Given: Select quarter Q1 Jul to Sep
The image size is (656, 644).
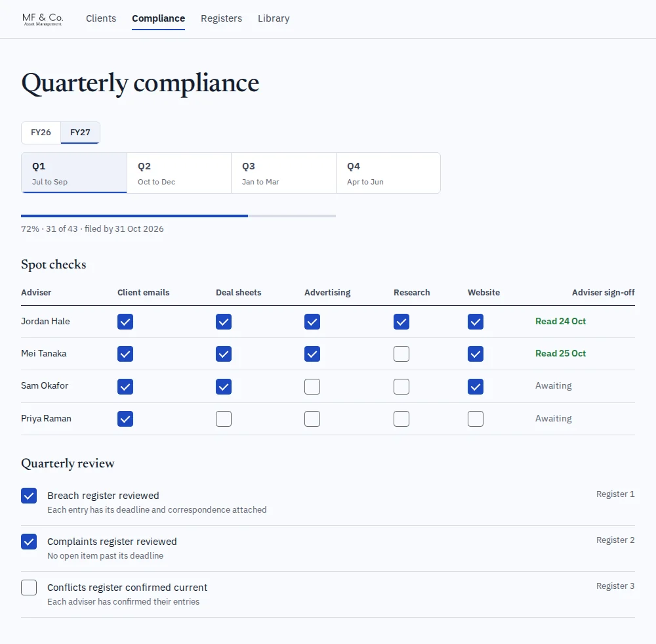Looking at the screenshot, I should [x=74, y=173].
